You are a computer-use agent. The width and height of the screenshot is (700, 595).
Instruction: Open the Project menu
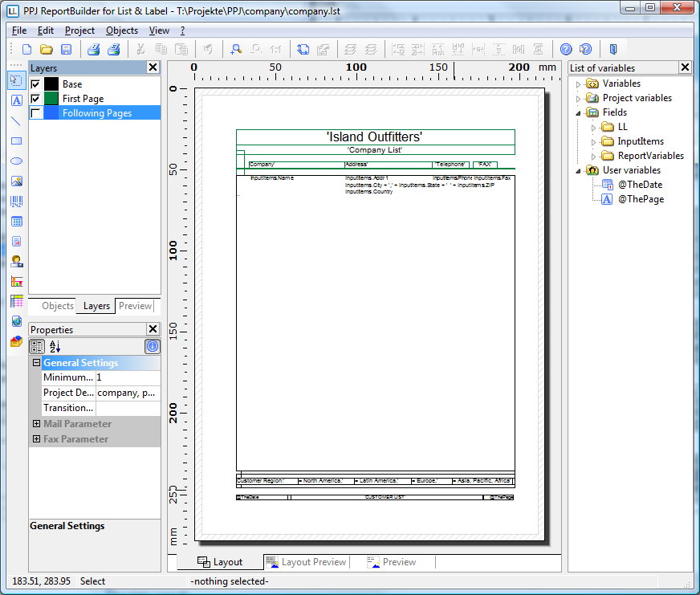[79, 31]
